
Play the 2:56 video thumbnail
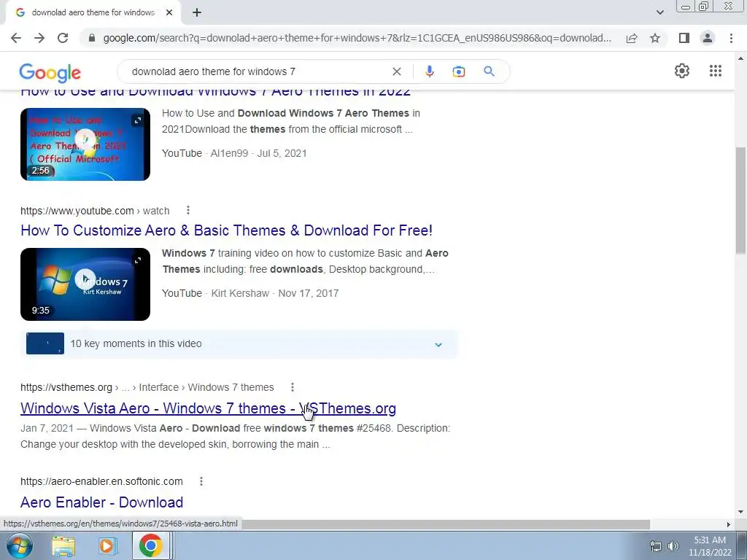tap(85, 144)
